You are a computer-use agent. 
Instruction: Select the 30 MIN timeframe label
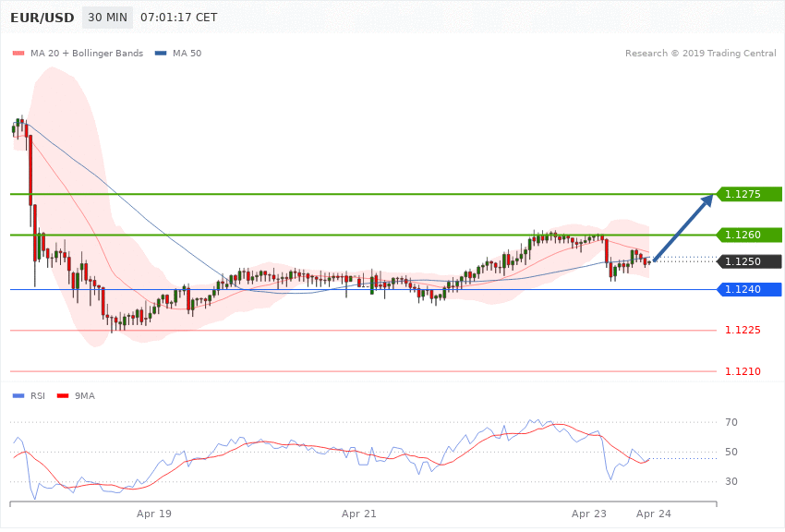coord(108,18)
